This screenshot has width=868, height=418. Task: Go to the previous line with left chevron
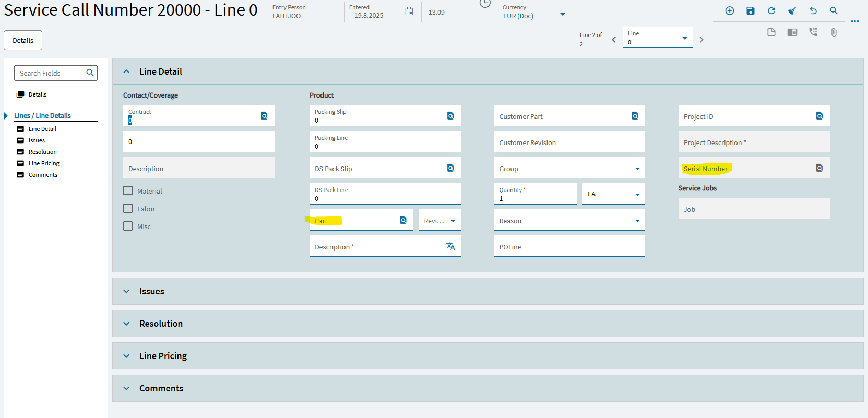pos(614,40)
